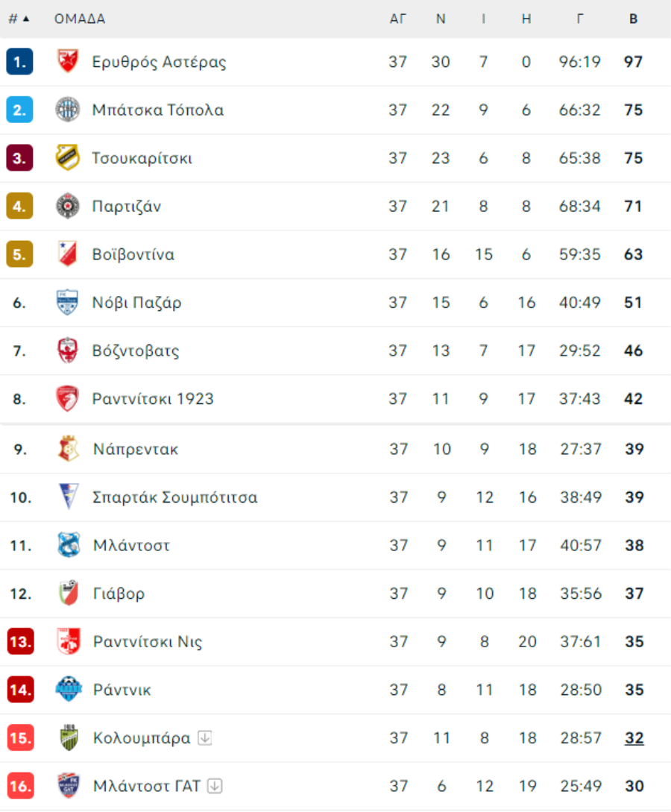Click the Παρτιζάν club badge

(68, 206)
